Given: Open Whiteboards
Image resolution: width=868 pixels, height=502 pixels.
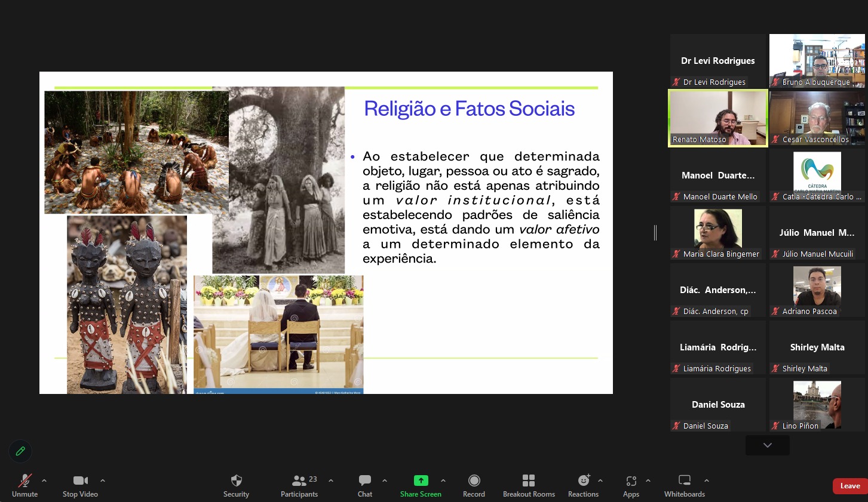Looking at the screenshot, I should [685, 485].
